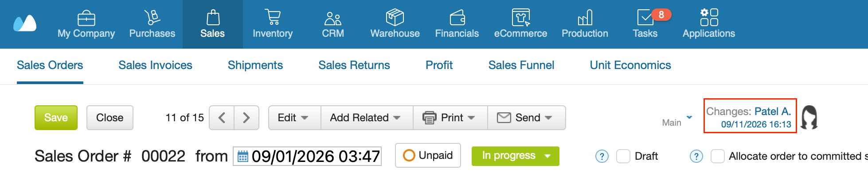This screenshot has width=868, height=177.
Task: Open the CRM people icon
Action: pyautogui.click(x=333, y=18)
